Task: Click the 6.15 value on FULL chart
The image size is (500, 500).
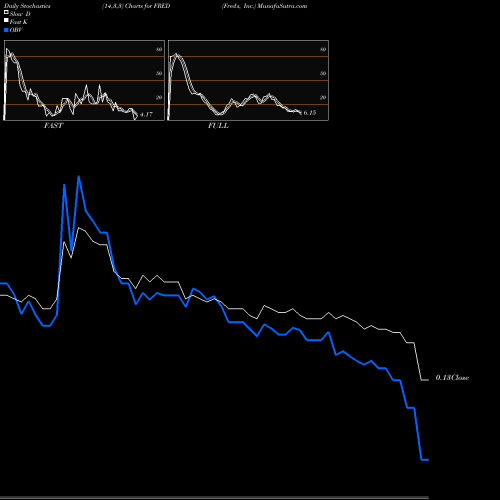Action: (310, 113)
